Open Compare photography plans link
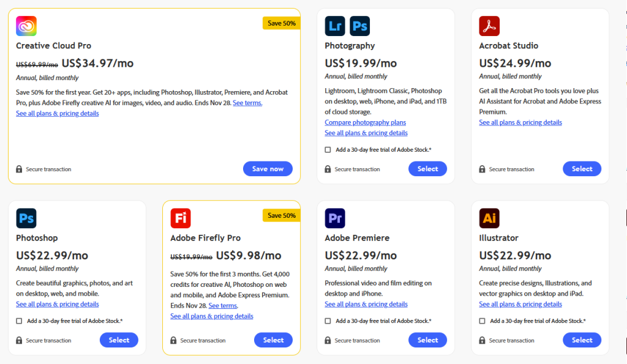Screen dimensions: 627x364 pyautogui.click(x=365, y=122)
